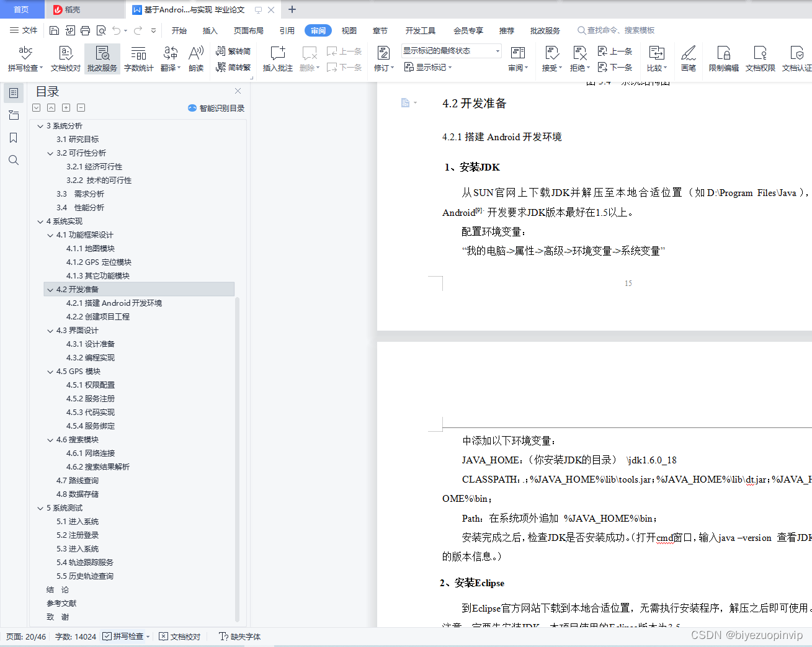Open the 会员专享 ribbon tab
The image size is (812, 647).
[468, 30]
